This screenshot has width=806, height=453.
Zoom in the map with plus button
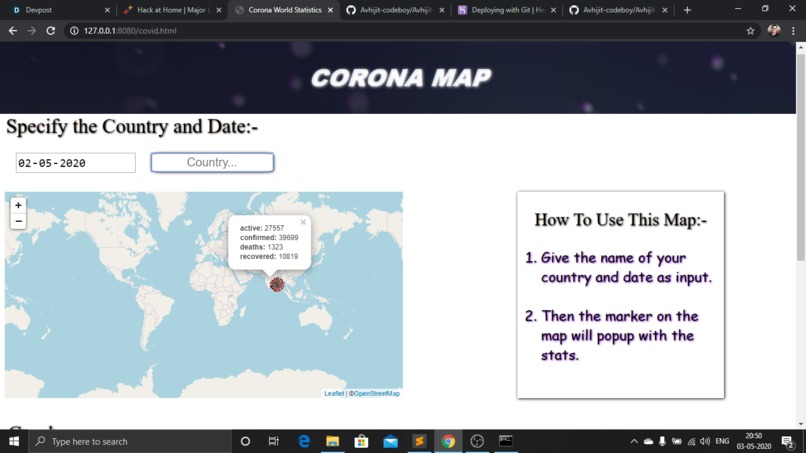click(x=19, y=205)
